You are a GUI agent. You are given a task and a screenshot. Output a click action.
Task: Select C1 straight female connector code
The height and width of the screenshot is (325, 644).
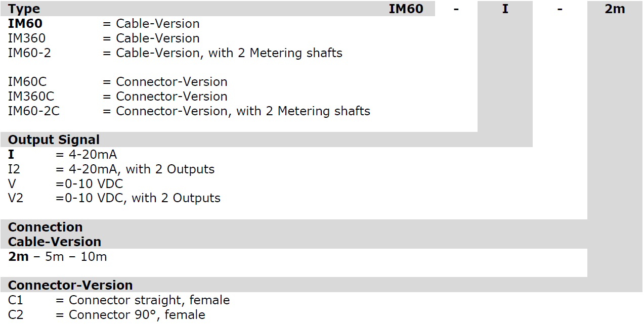tap(15, 300)
